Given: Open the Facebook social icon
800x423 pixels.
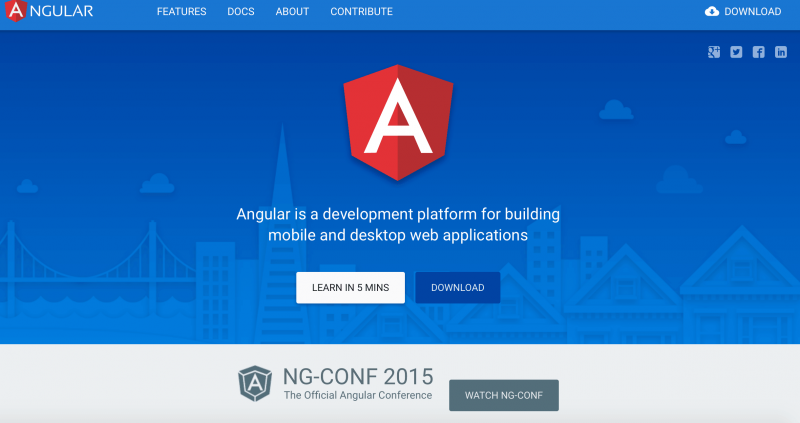Looking at the screenshot, I should point(759,53).
